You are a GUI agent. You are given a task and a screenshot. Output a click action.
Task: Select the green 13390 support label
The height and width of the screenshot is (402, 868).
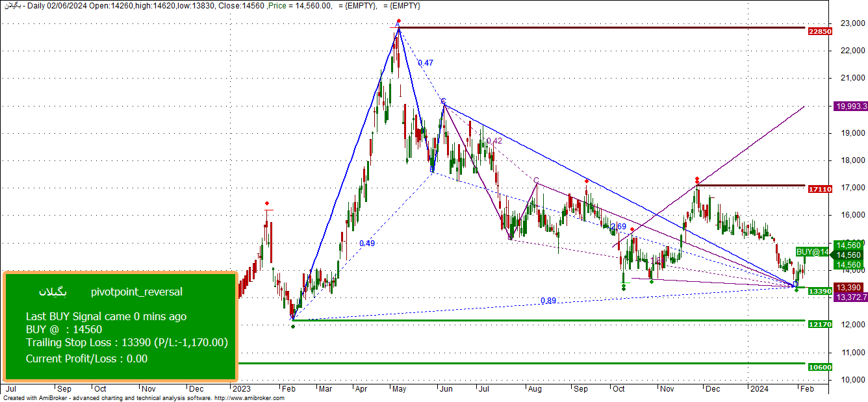(x=820, y=292)
